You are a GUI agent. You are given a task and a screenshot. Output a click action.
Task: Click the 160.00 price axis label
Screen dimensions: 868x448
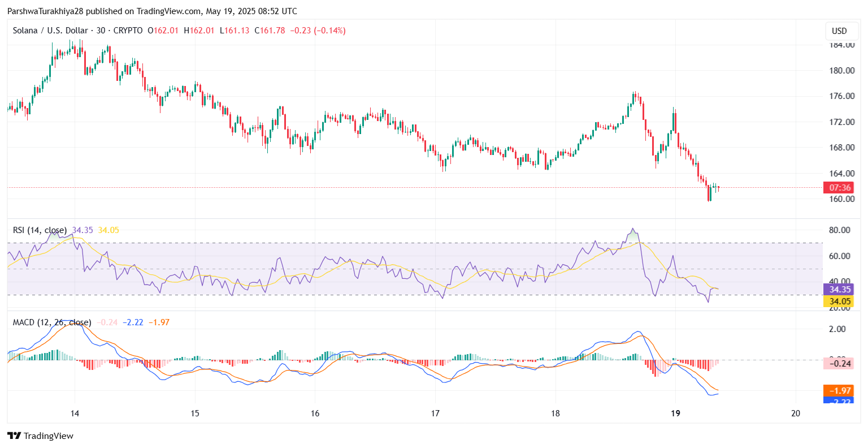pos(841,199)
